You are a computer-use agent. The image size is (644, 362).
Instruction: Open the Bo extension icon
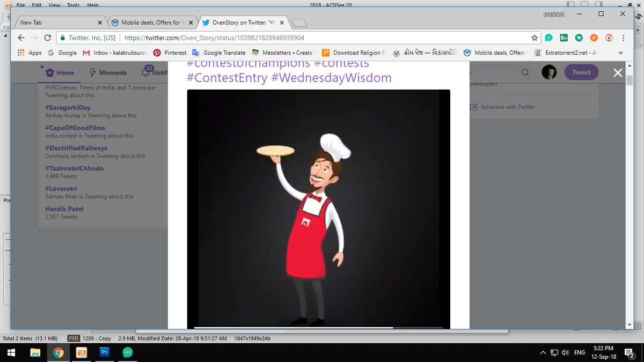point(563,38)
